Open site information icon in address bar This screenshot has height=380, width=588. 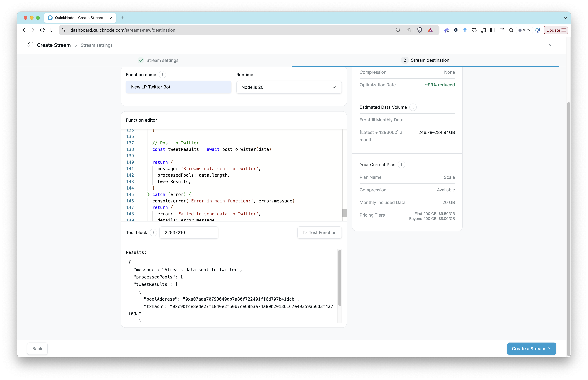tap(64, 30)
